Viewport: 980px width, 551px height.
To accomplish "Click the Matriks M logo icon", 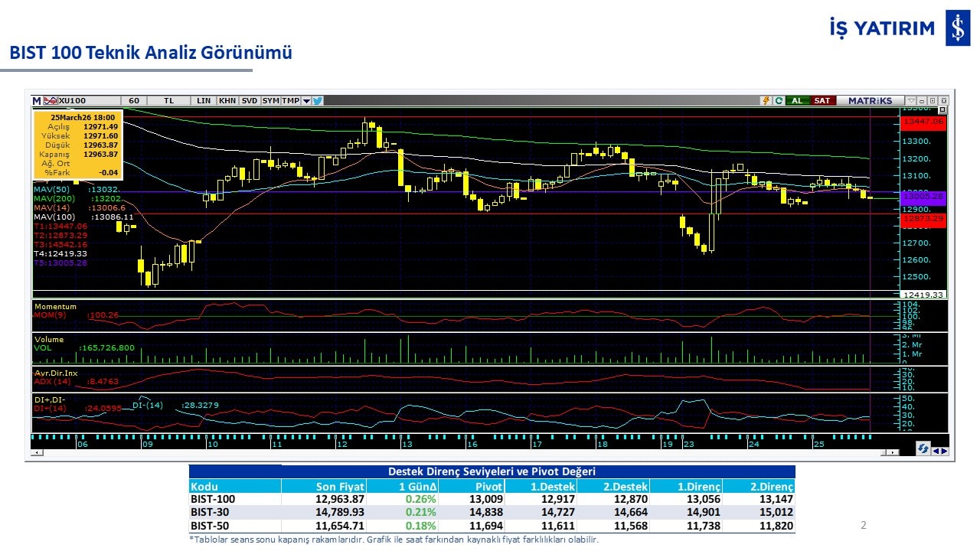I will coord(37,100).
